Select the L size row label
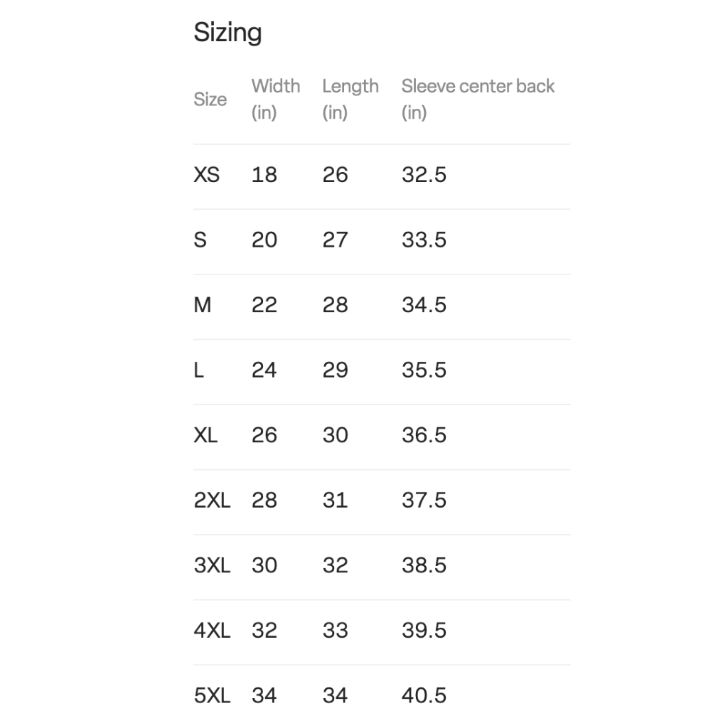Screen dimensions: 728x728 click(x=199, y=370)
